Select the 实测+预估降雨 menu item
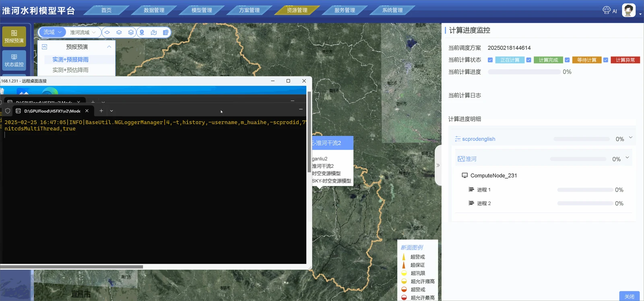 70,70
